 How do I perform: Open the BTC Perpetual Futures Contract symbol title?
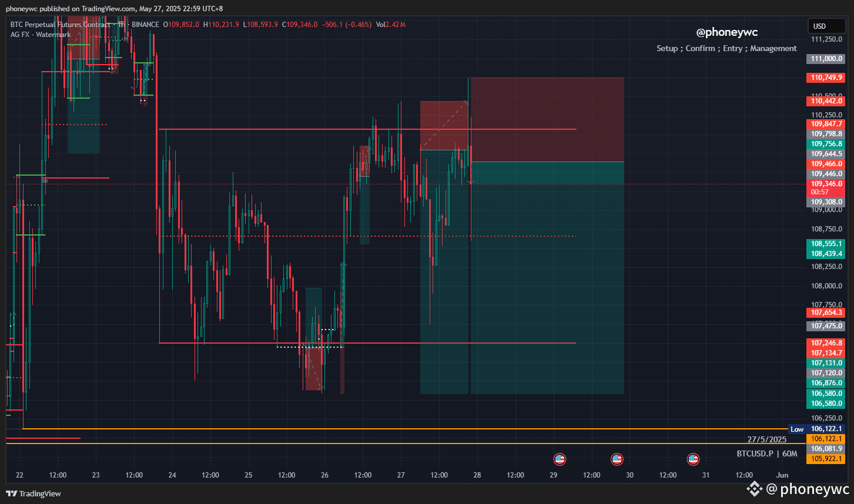[61, 25]
